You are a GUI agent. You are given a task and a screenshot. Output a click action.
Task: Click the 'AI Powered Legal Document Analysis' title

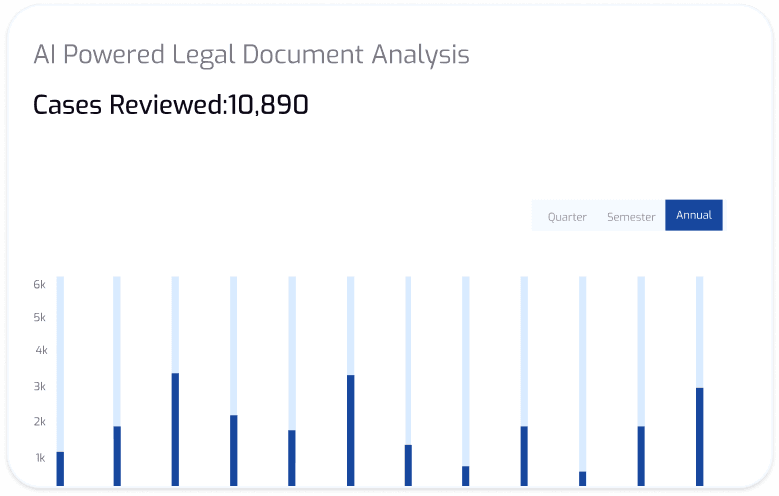pyautogui.click(x=251, y=55)
